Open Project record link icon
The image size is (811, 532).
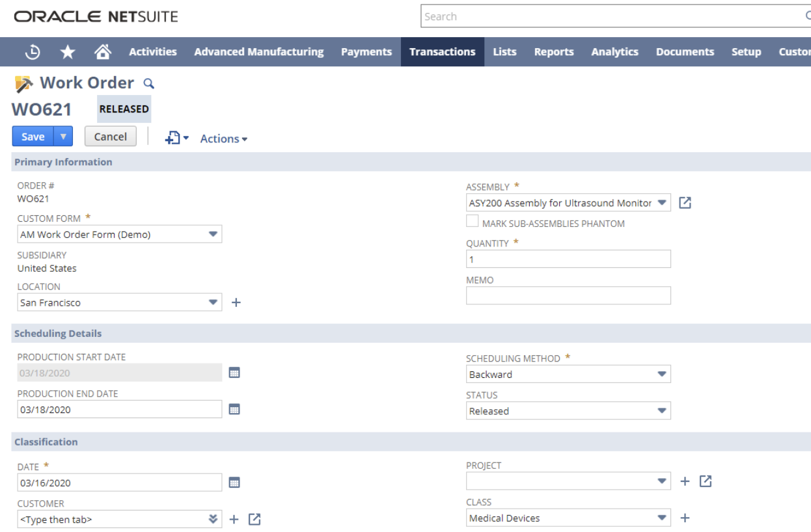click(x=706, y=481)
